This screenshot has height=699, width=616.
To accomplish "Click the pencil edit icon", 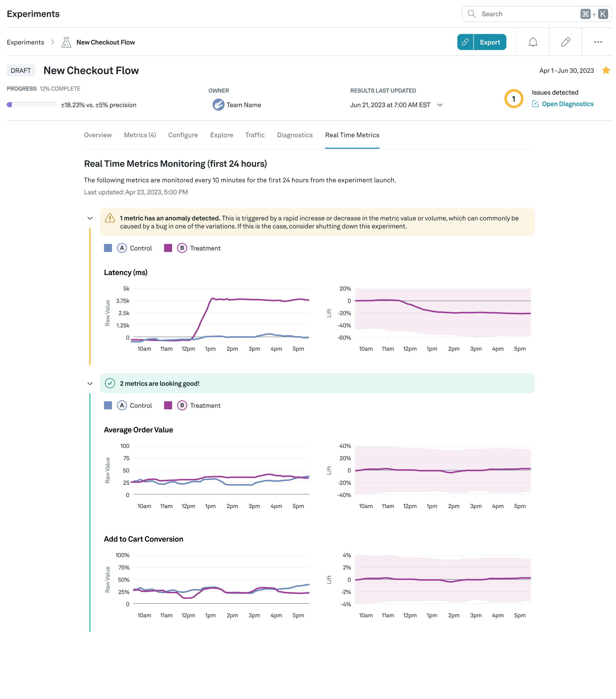I will tap(565, 42).
